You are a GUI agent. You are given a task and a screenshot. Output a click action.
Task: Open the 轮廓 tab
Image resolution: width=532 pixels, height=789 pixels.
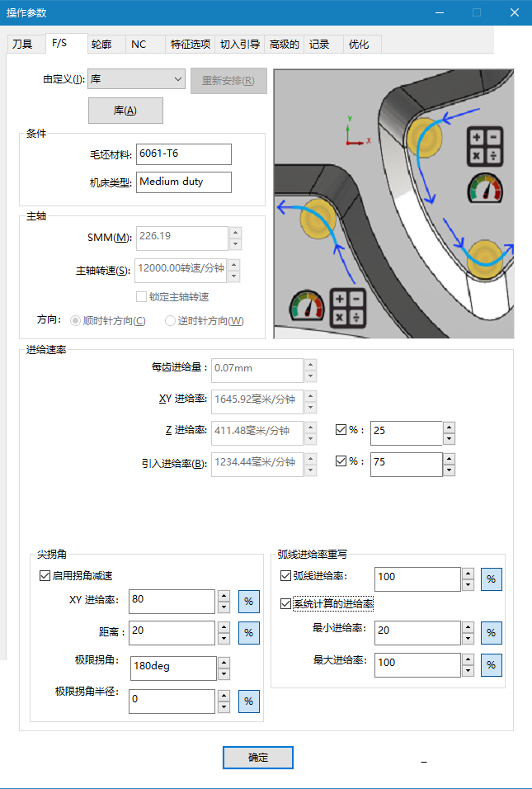(105, 45)
